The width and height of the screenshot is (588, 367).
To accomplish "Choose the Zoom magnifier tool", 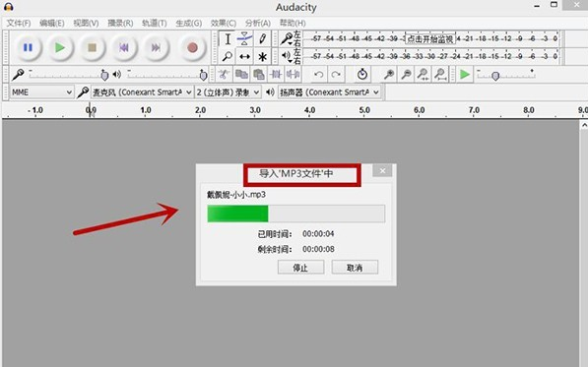I will [x=228, y=56].
